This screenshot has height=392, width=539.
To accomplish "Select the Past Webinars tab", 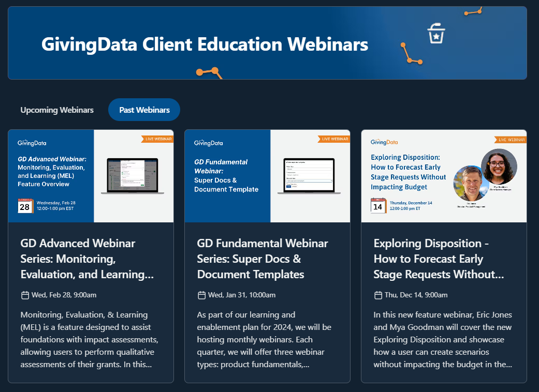I will 144,109.
